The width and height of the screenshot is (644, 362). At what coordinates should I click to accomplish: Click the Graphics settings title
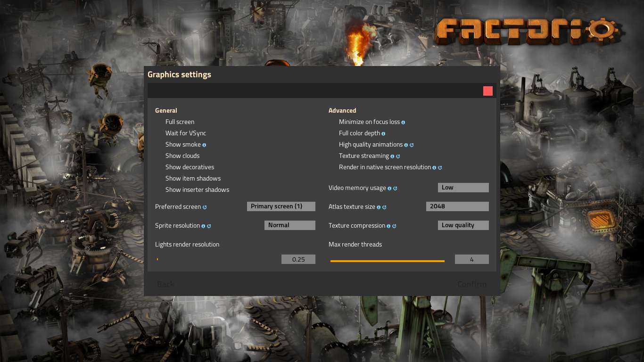[179, 74]
